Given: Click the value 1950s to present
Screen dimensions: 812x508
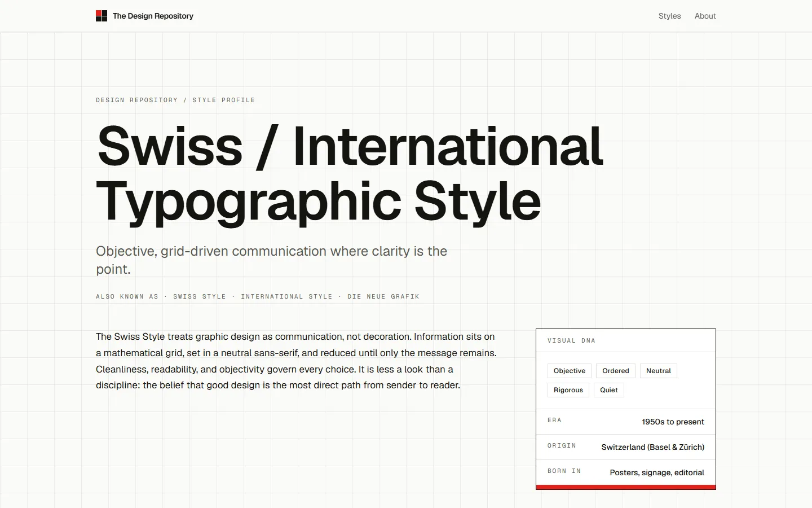Looking at the screenshot, I should 673,422.
